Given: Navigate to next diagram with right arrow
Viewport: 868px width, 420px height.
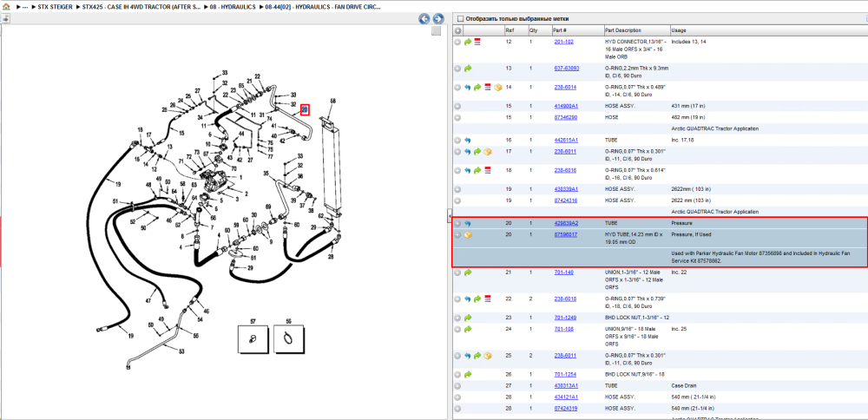Looking at the screenshot, I should coord(437,19).
